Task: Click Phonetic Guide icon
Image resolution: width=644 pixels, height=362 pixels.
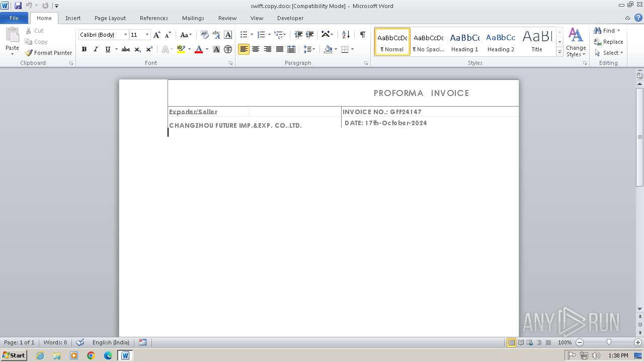Action: coord(216,35)
